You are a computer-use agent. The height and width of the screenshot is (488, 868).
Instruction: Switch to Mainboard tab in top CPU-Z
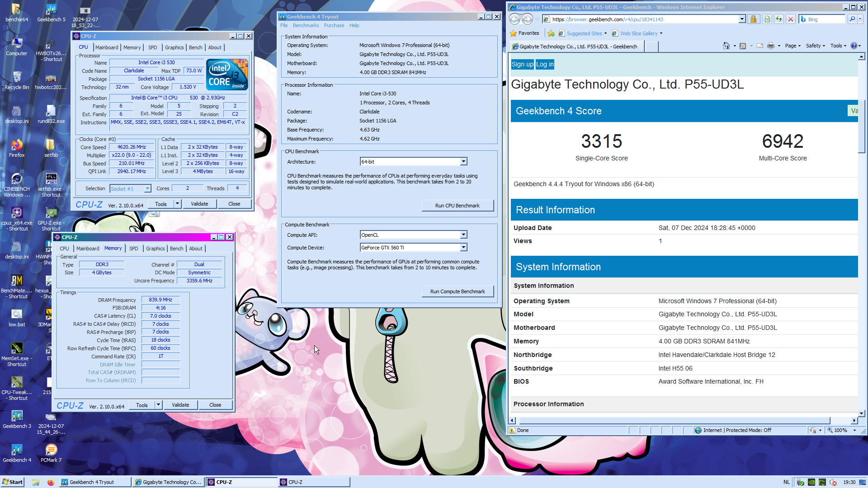tap(107, 47)
